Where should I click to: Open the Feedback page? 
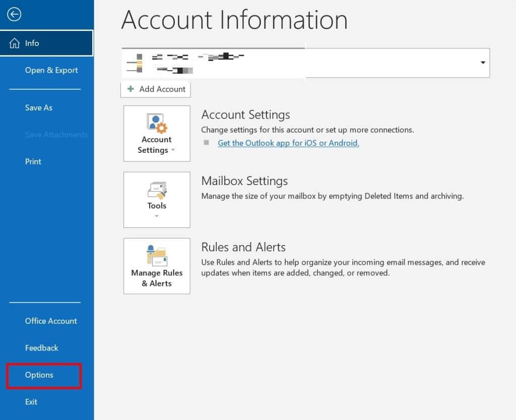(41, 348)
